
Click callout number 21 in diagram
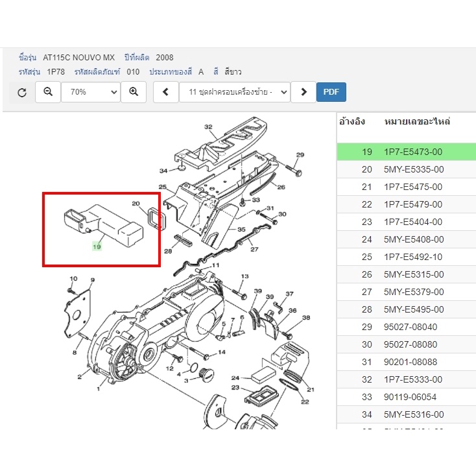pos(310,390)
